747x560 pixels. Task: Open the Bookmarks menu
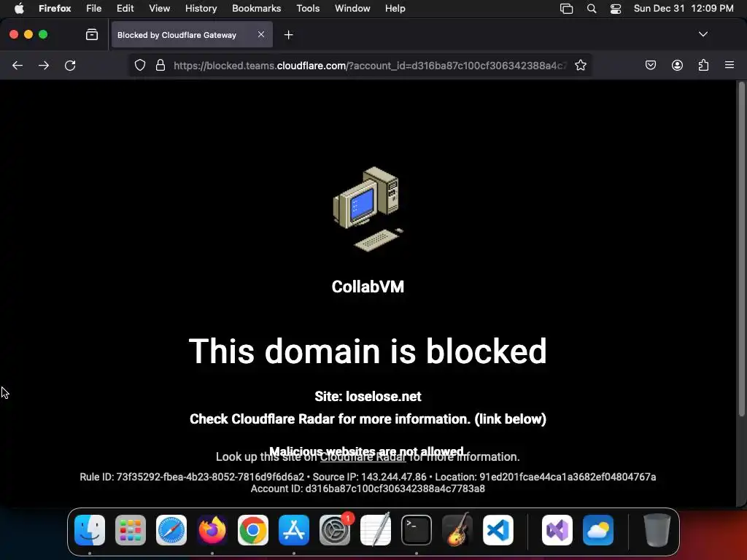point(256,9)
